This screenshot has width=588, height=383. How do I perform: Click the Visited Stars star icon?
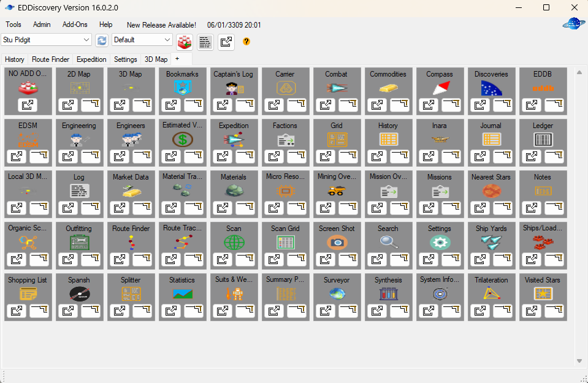coord(543,294)
